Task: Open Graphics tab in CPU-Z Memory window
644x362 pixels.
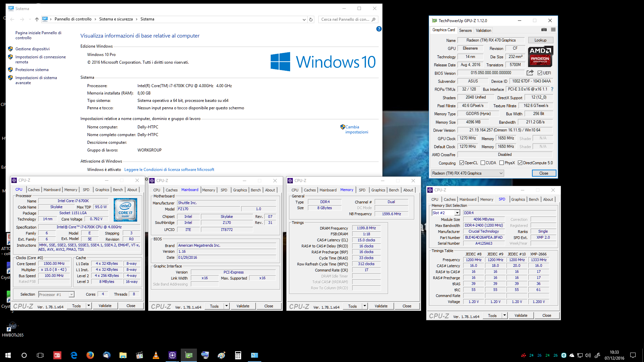Action: pyautogui.click(x=378, y=190)
